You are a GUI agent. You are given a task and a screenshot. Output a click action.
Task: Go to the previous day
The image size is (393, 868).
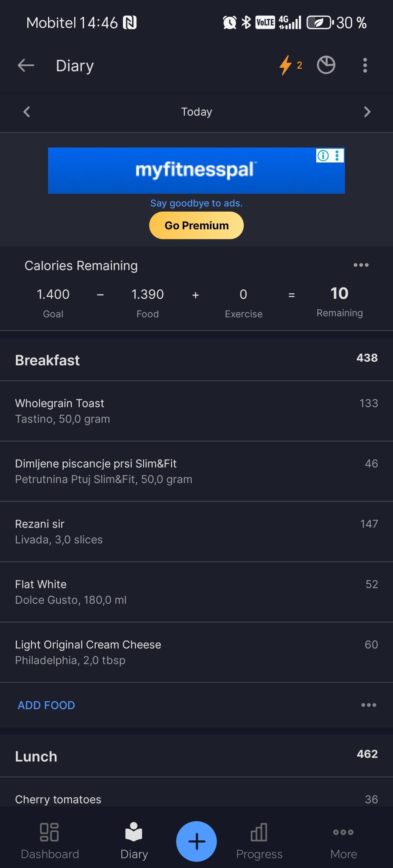pyautogui.click(x=27, y=112)
